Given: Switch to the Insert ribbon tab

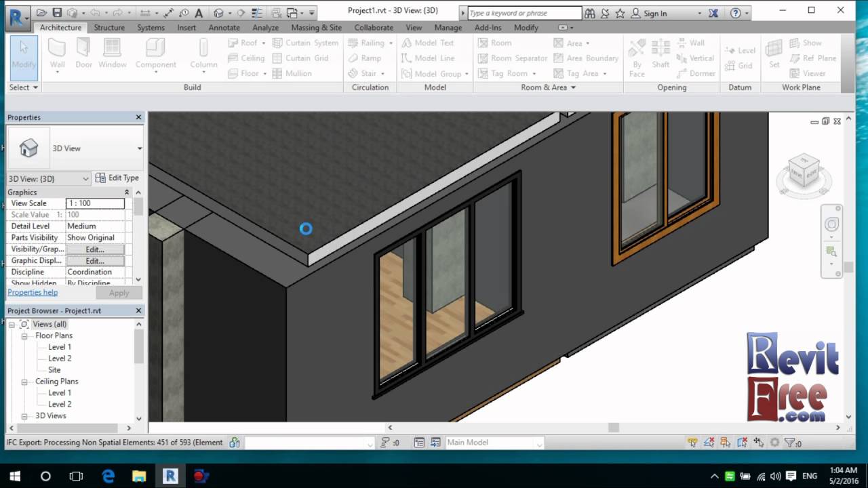Looking at the screenshot, I should (186, 28).
